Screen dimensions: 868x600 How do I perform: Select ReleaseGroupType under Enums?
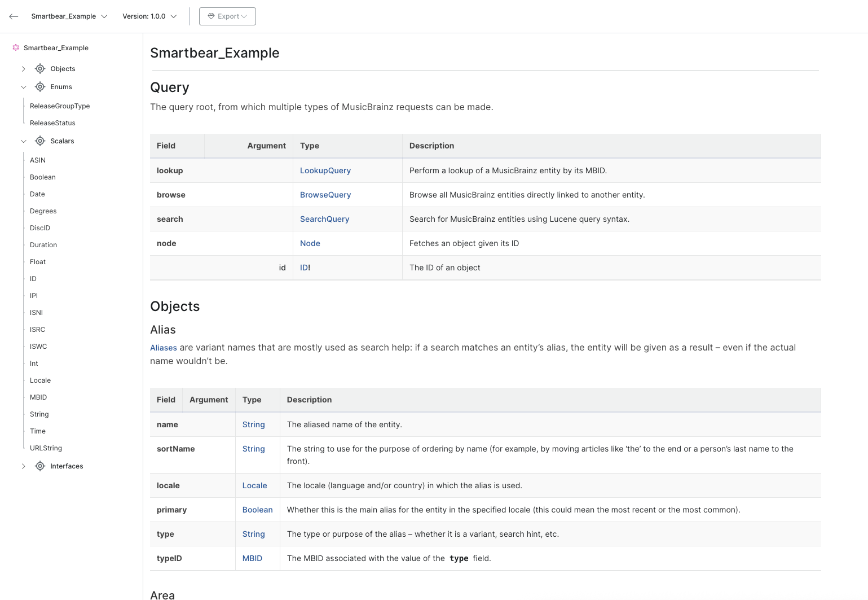click(x=59, y=106)
